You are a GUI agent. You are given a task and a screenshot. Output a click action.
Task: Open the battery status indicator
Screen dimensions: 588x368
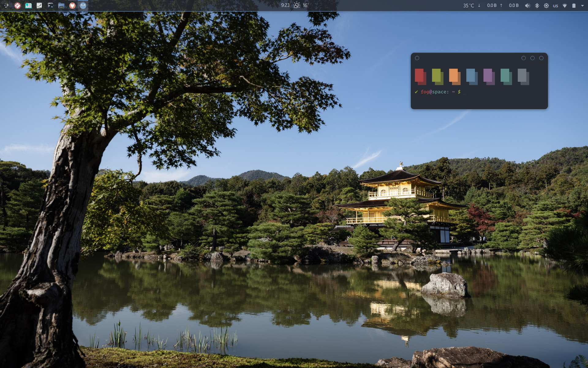coord(574,6)
